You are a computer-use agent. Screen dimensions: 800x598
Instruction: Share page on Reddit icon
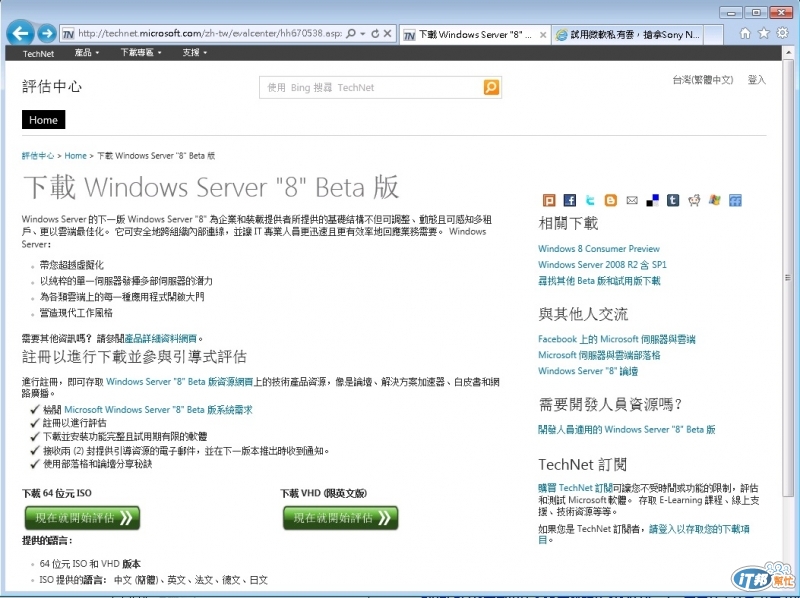694,201
